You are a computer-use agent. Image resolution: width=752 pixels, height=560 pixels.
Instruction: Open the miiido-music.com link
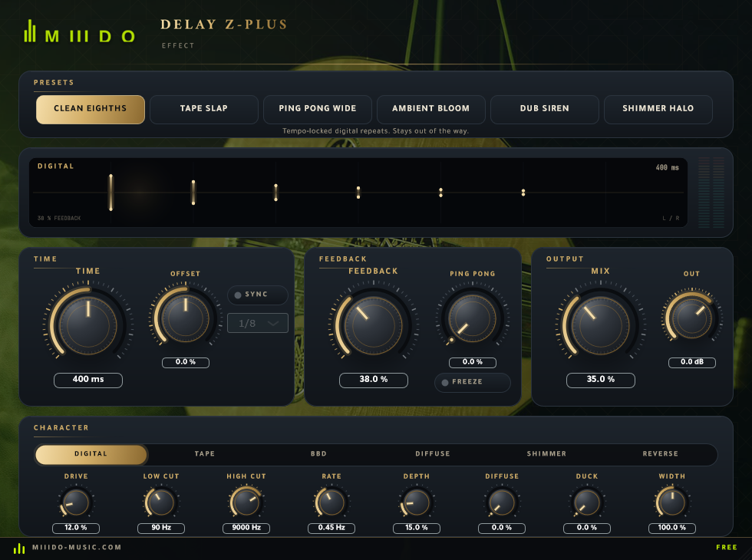click(77, 548)
